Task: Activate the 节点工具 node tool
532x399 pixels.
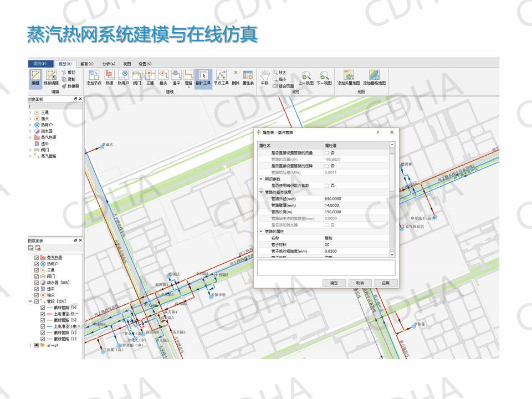Action: [x=221, y=78]
